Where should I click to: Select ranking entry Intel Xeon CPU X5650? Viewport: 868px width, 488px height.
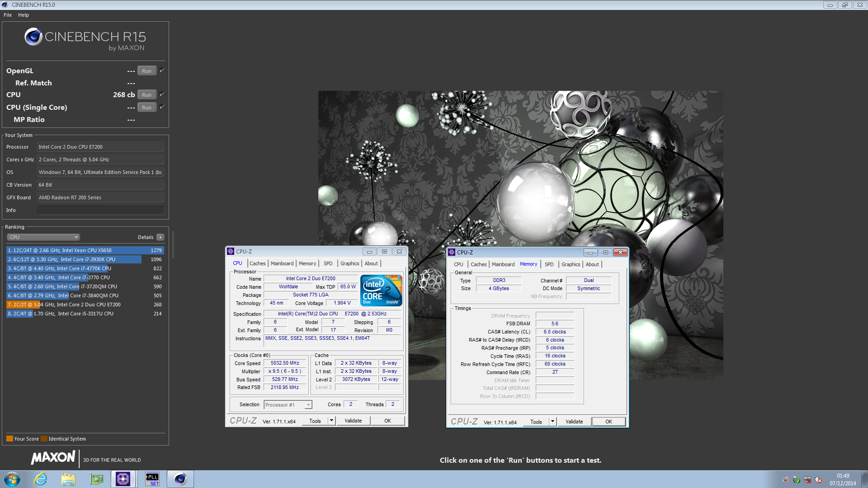click(x=85, y=250)
